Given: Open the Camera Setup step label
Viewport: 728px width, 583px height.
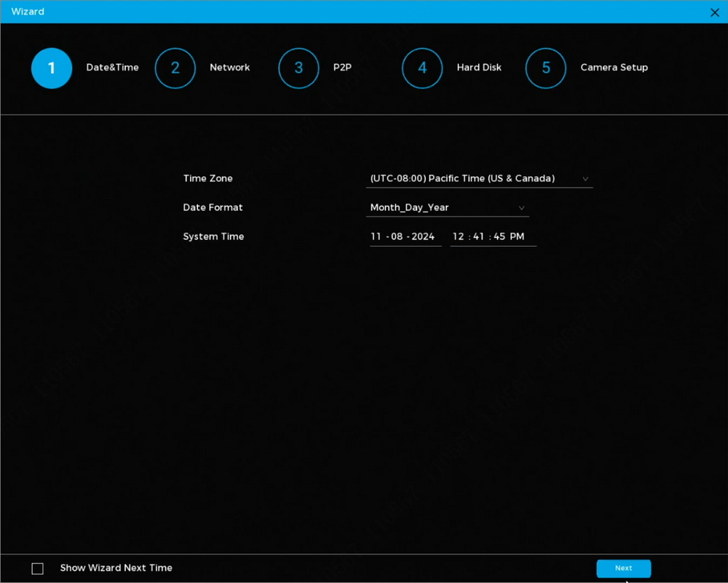Looking at the screenshot, I should tap(614, 68).
